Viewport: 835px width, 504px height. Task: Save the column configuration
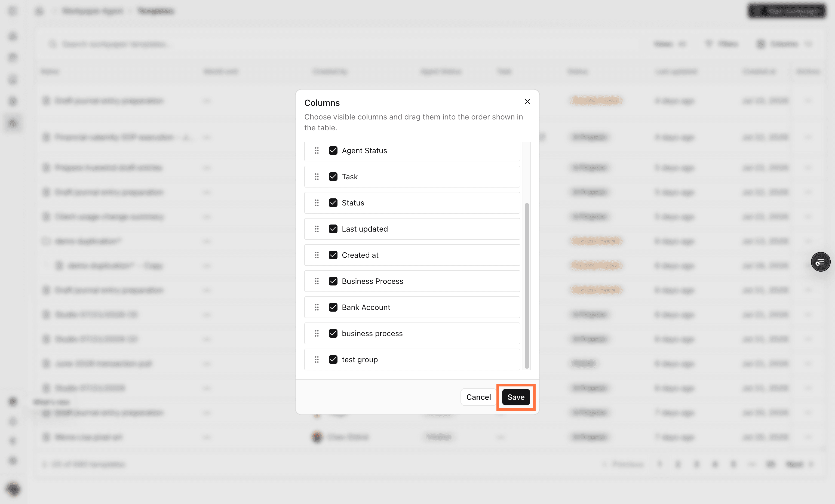(x=516, y=397)
